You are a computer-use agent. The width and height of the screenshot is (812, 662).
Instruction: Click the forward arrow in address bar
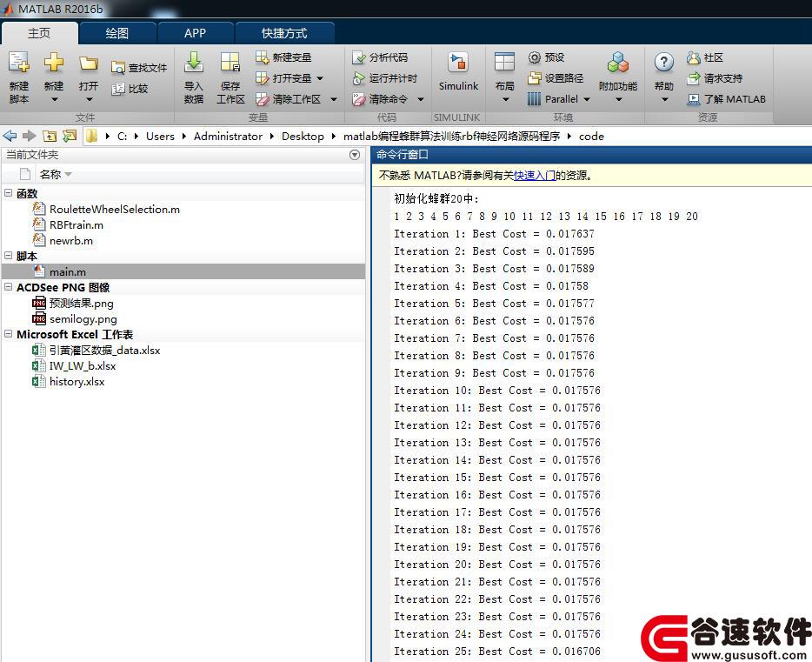click(29, 137)
